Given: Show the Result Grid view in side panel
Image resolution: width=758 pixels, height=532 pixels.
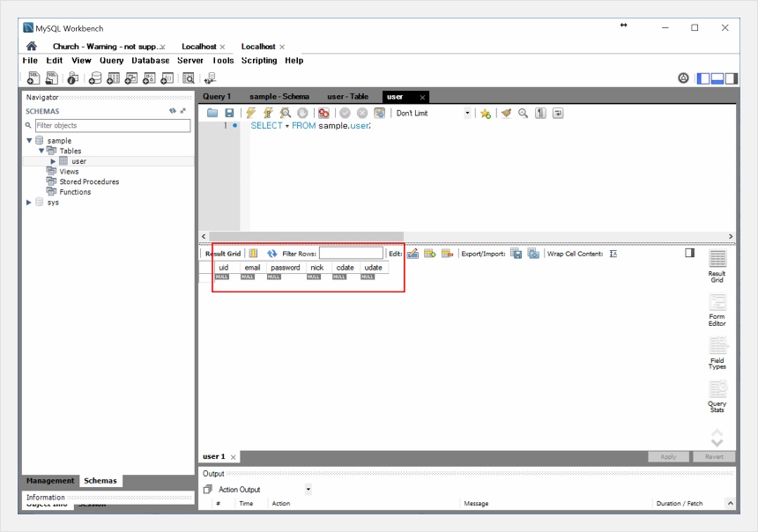Looking at the screenshot, I should coord(717,267).
